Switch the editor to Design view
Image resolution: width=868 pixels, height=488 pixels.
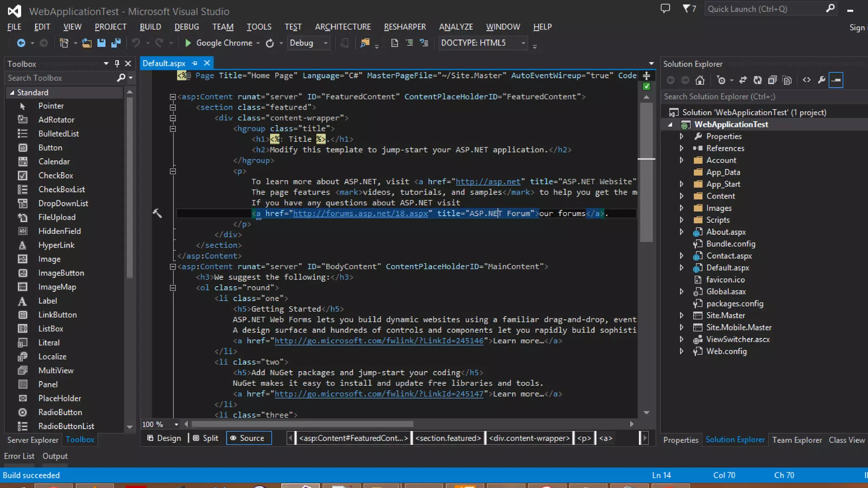tap(164, 438)
